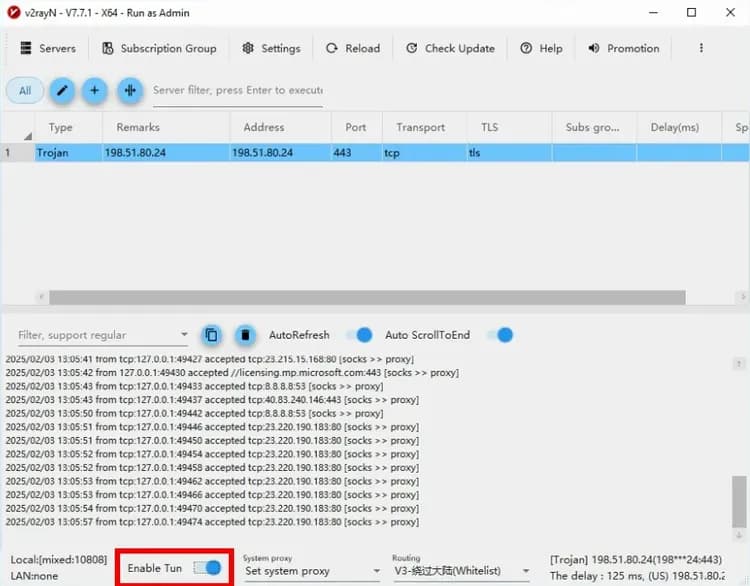Disable the AutoRefresh switch
Viewport: 750px width, 586px height.
[x=360, y=335]
